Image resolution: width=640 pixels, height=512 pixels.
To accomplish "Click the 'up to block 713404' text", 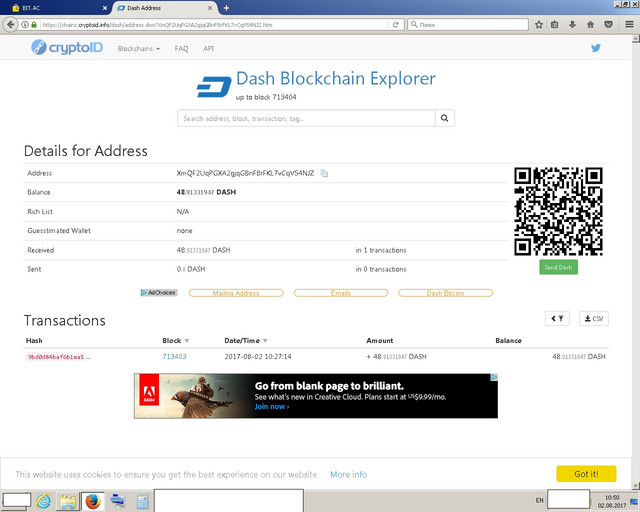I will [266, 97].
